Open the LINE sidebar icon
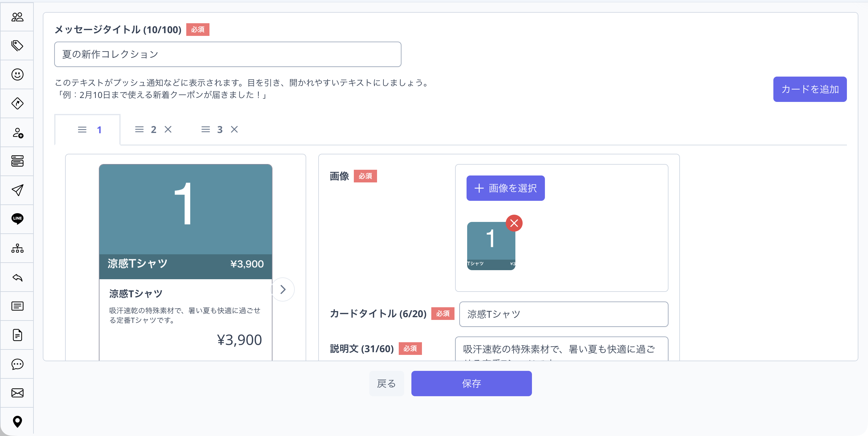This screenshot has width=868, height=436. tap(17, 219)
